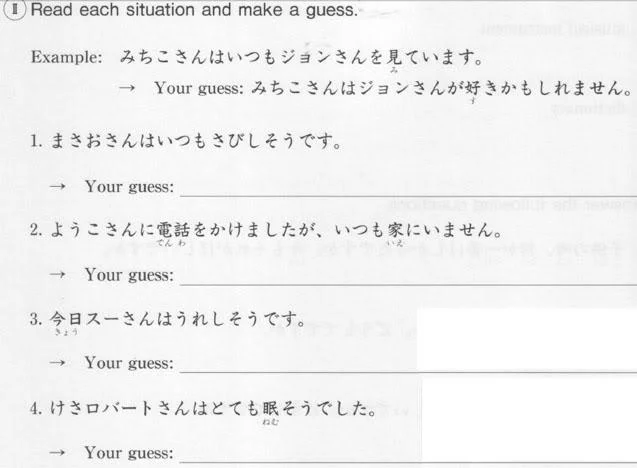Click the heading 'Read each situation and make a guess'

[195, 10]
